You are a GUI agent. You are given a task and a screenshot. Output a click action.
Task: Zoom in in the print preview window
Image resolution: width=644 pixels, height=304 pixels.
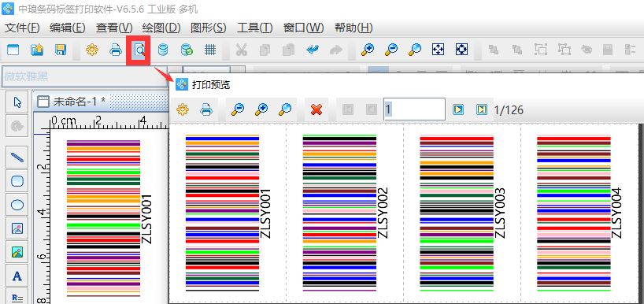coord(261,109)
